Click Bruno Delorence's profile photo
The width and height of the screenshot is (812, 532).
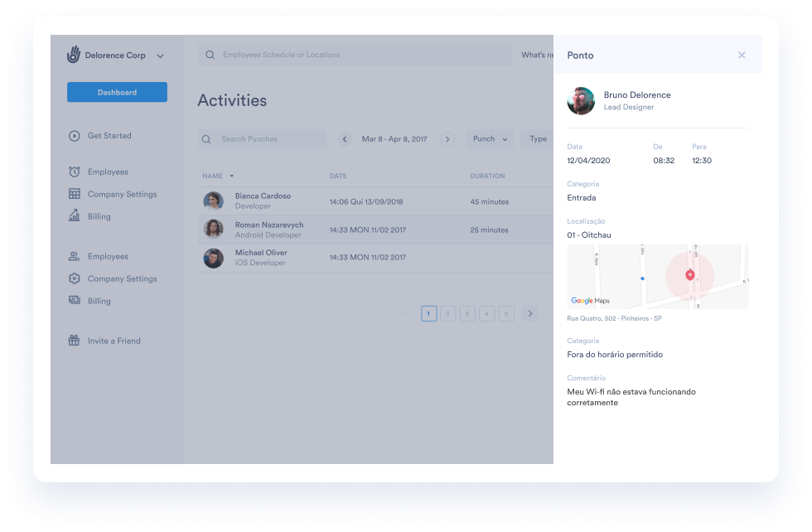pos(581,101)
